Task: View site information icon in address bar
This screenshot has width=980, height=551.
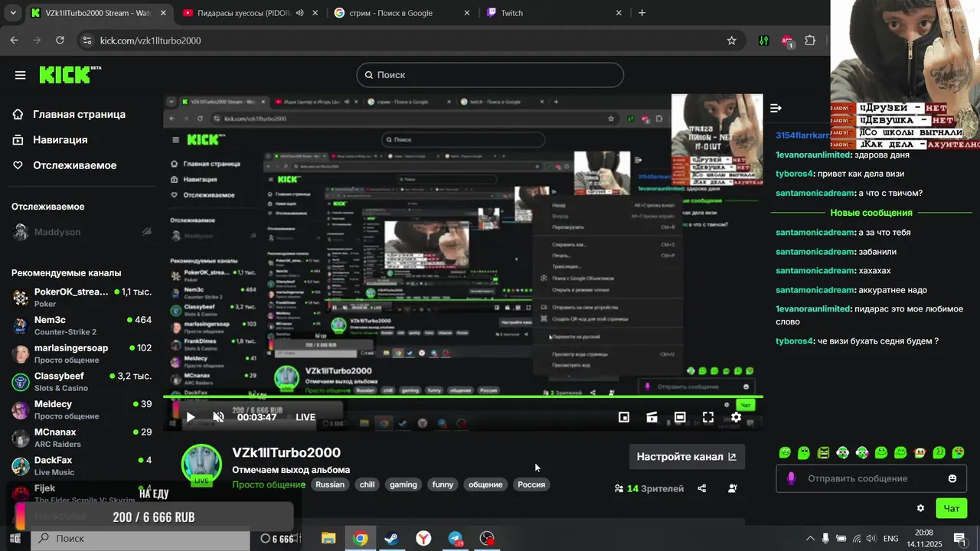Action: pyautogui.click(x=87, y=41)
